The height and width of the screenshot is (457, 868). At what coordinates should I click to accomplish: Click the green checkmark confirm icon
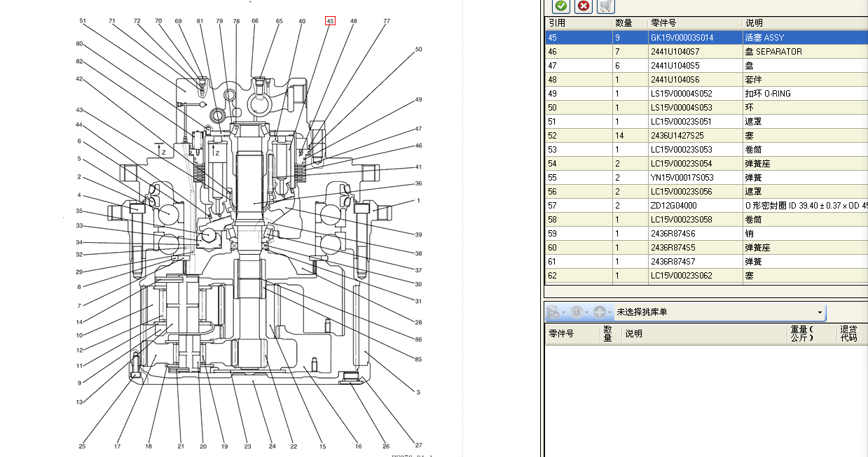click(x=561, y=6)
